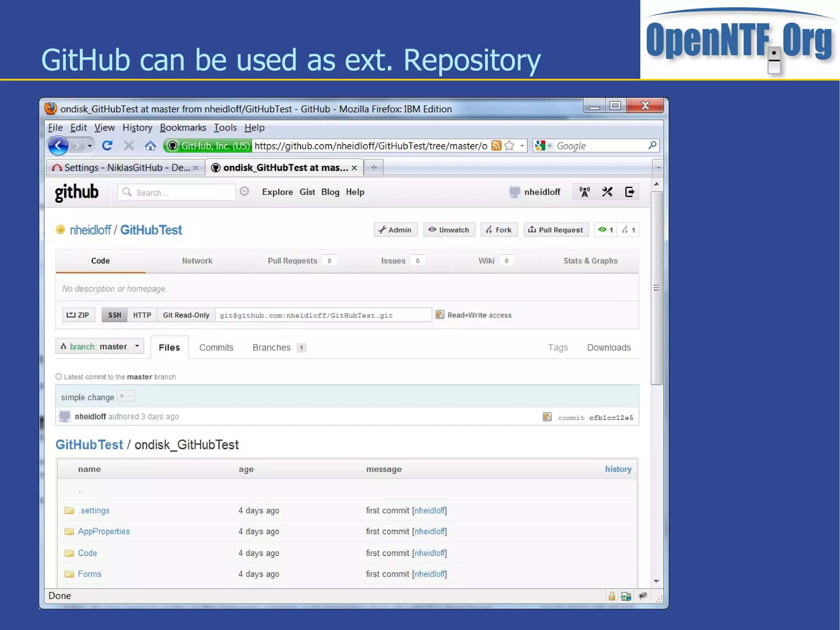This screenshot has width=840, height=630.
Task: Click the .settings folder icon
Action: [69, 511]
